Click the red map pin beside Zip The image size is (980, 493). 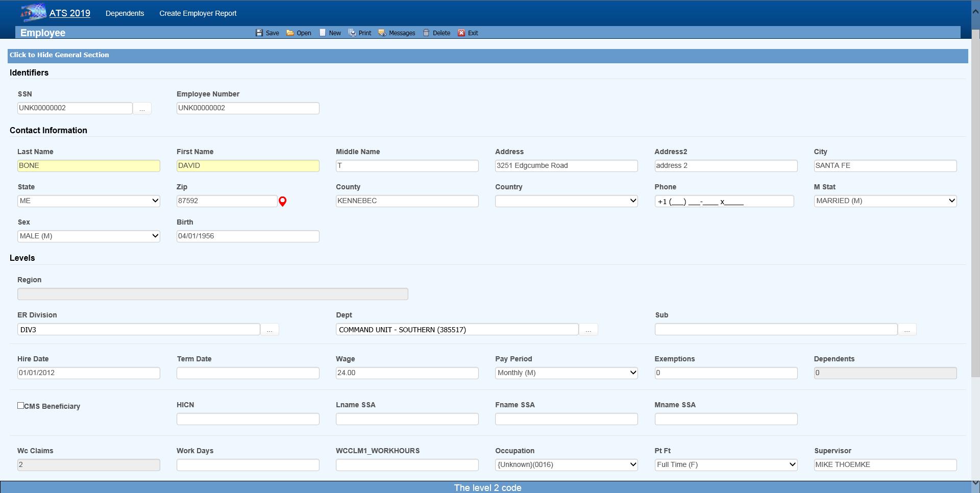click(282, 202)
